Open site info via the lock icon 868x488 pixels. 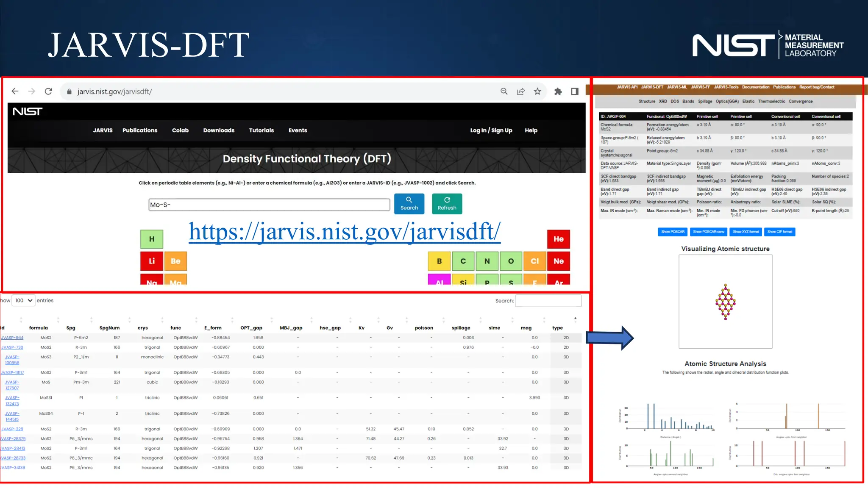(69, 91)
